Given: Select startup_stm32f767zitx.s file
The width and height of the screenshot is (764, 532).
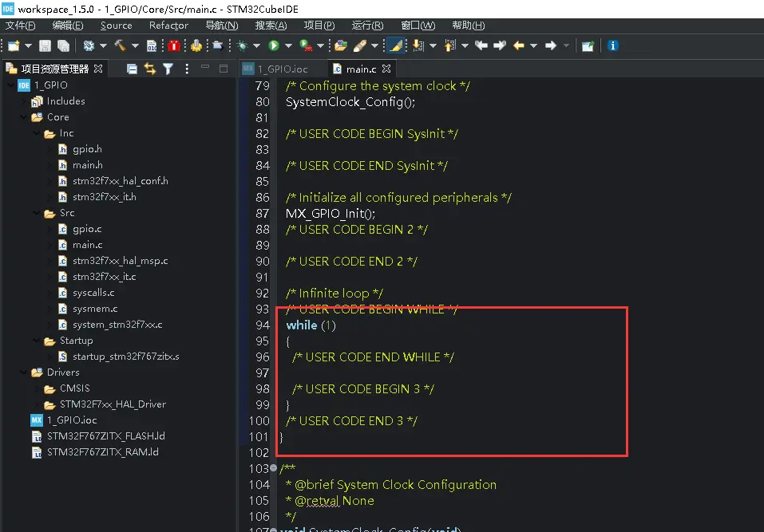Looking at the screenshot, I should [x=125, y=357].
